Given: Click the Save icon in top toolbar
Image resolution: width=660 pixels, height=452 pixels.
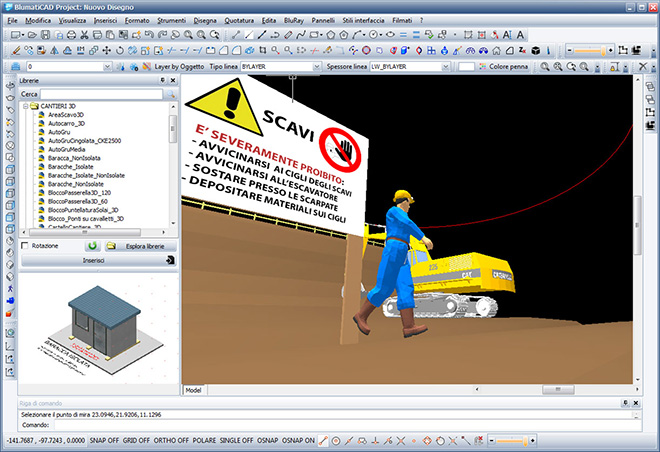Looking at the screenshot, I should tap(47, 35).
